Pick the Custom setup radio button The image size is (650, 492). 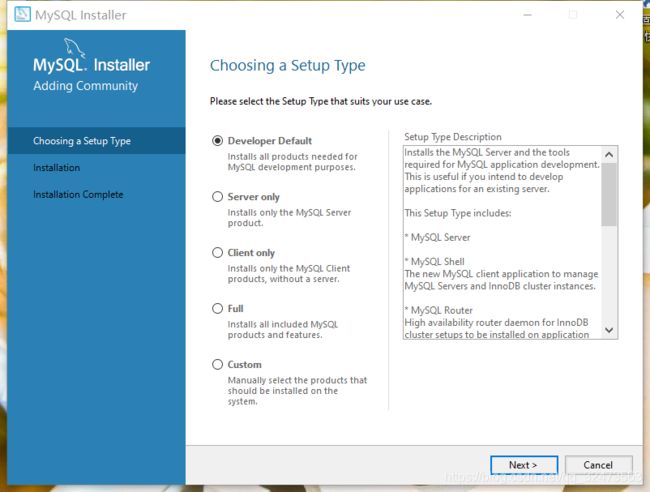click(217, 364)
